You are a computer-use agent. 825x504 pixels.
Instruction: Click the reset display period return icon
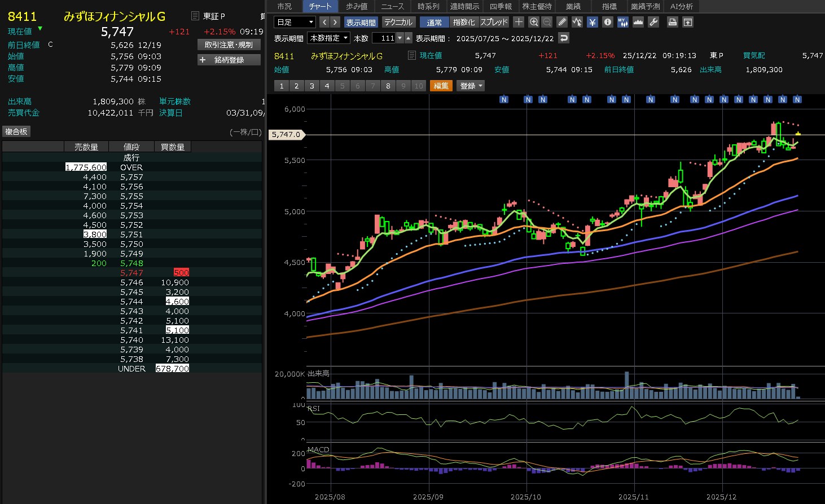point(563,38)
